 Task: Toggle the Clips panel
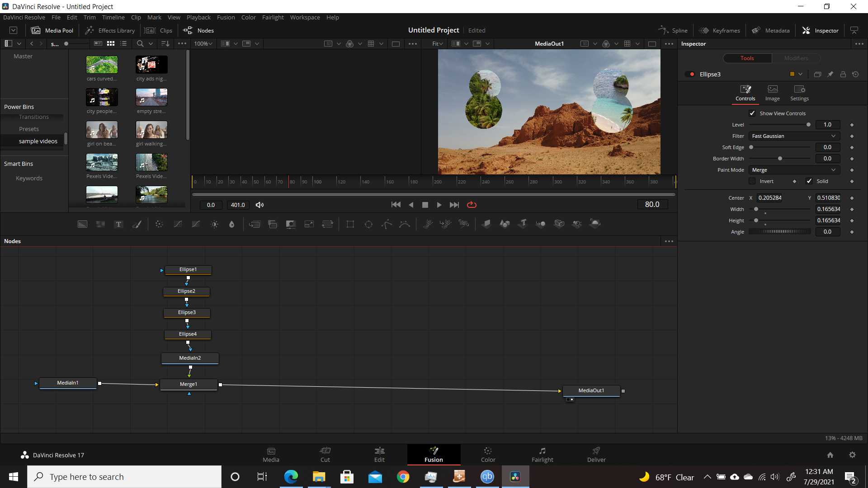[158, 30]
